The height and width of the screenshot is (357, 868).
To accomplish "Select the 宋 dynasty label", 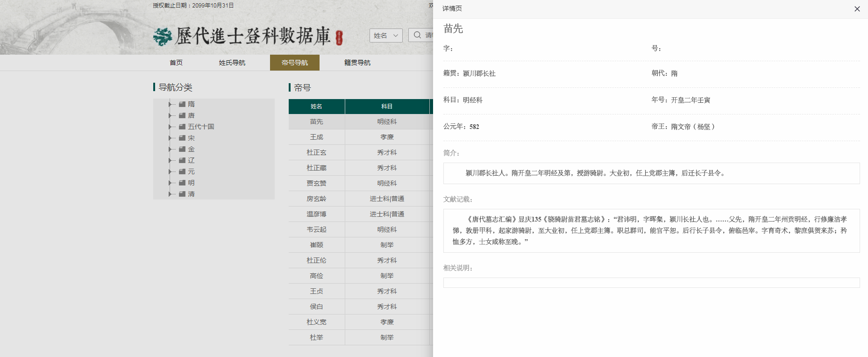I will (191, 138).
